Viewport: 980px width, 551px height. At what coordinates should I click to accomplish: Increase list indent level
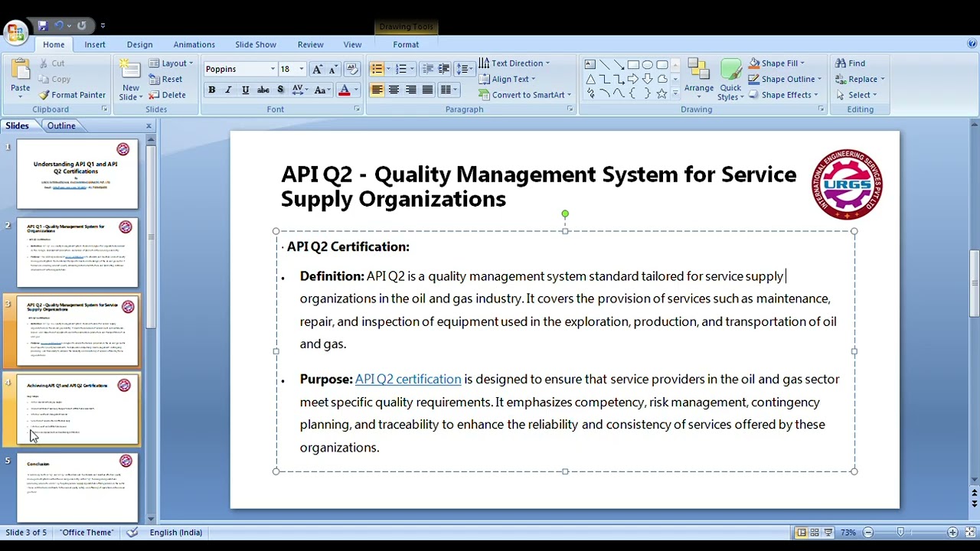click(x=443, y=69)
